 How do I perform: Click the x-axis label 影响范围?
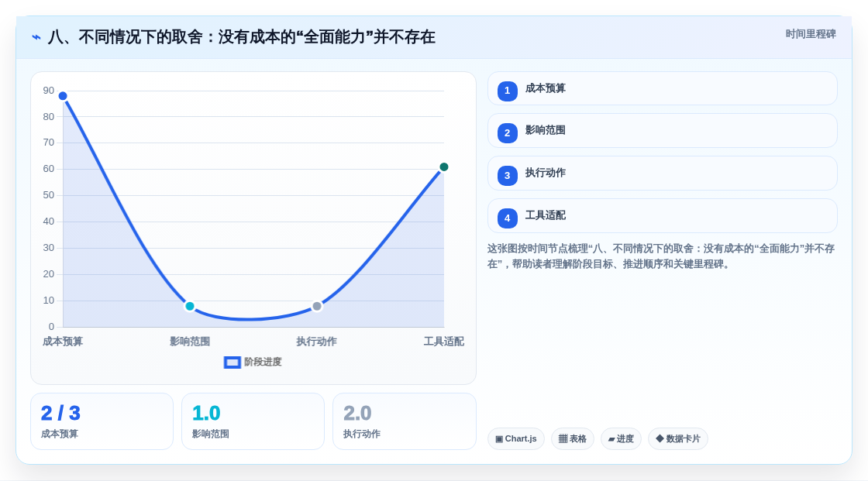pos(190,342)
